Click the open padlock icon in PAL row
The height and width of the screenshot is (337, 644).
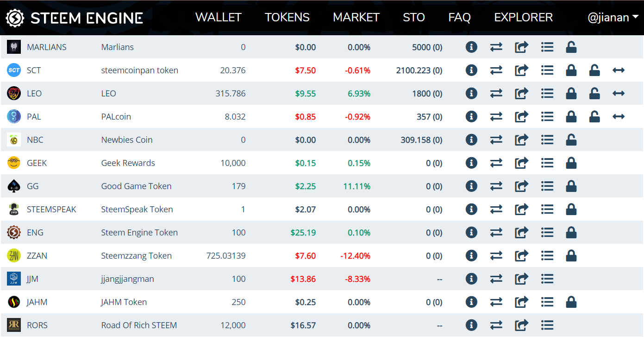tap(594, 116)
